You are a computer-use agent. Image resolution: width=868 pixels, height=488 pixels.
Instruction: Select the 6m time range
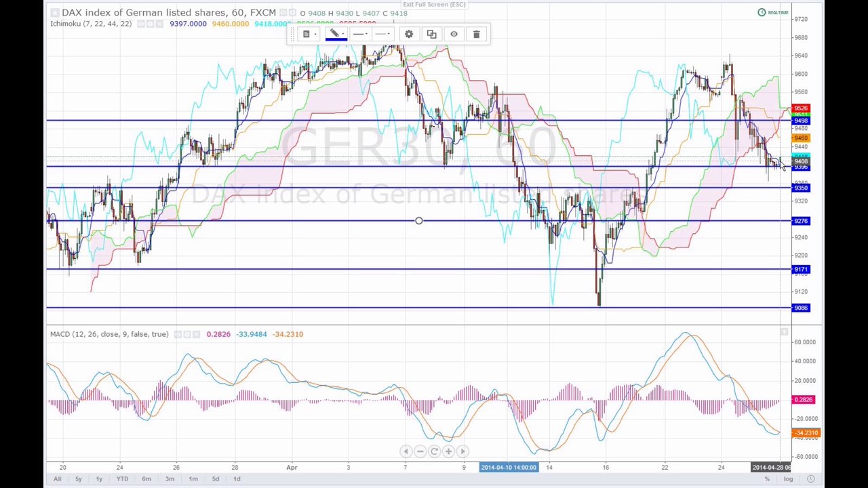[146, 479]
